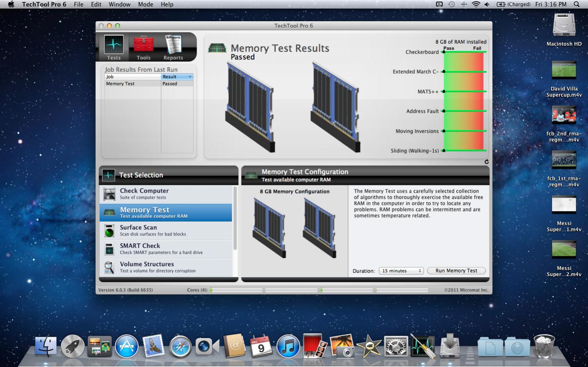Open David Villa Supercup.m4v on desktop
The height and width of the screenshot is (367, 588).
click(x=564, y=79)
